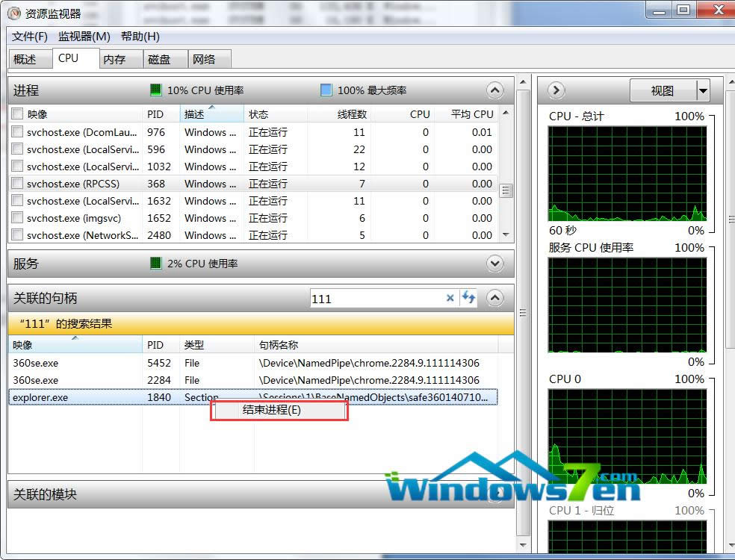Toggle the select-all 映像 header checkbox
The image size is (735, 560).
[x=17, y=114]
